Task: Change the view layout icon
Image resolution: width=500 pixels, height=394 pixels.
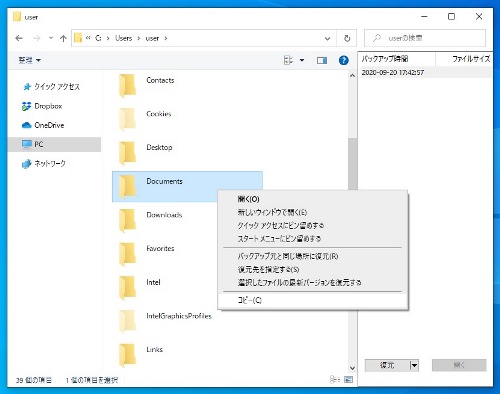Action: point(288,60)
